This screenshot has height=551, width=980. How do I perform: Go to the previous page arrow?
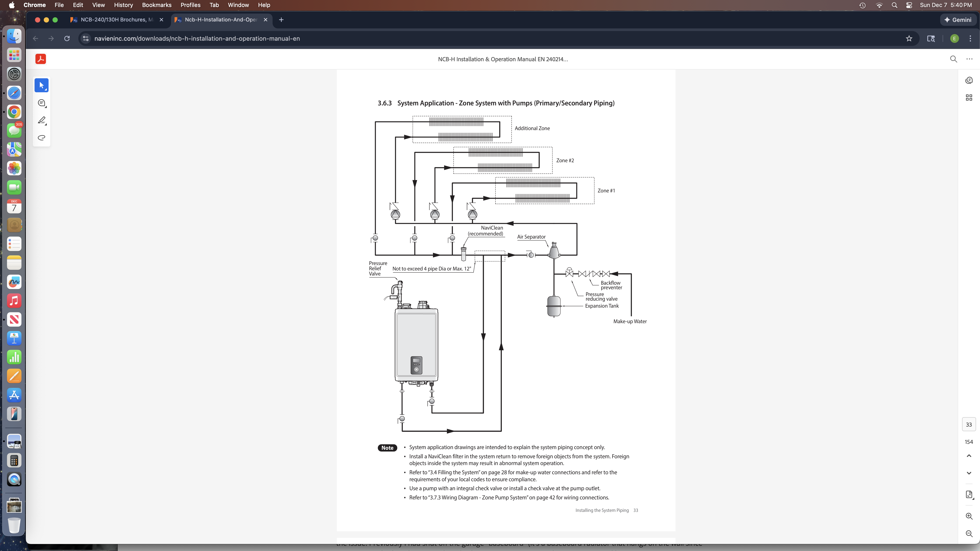[x=969, y=456]
